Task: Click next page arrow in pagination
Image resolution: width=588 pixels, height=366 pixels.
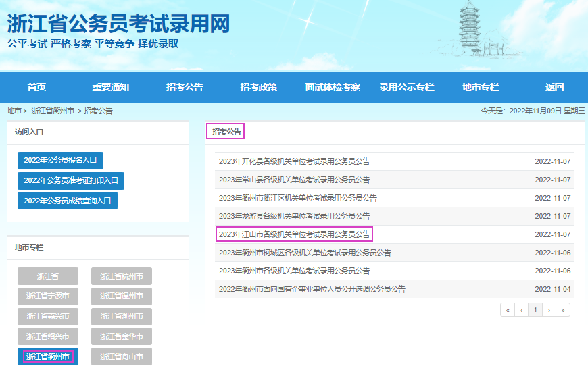Action: tap(549, 310)
